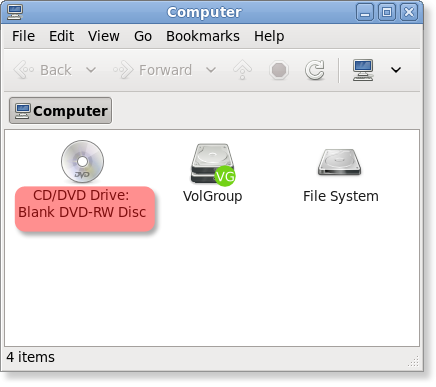Open the View menu
Image resolution: width=436 pixels, height=387 pixels.
pyautogui.click(x=104, y=36)
